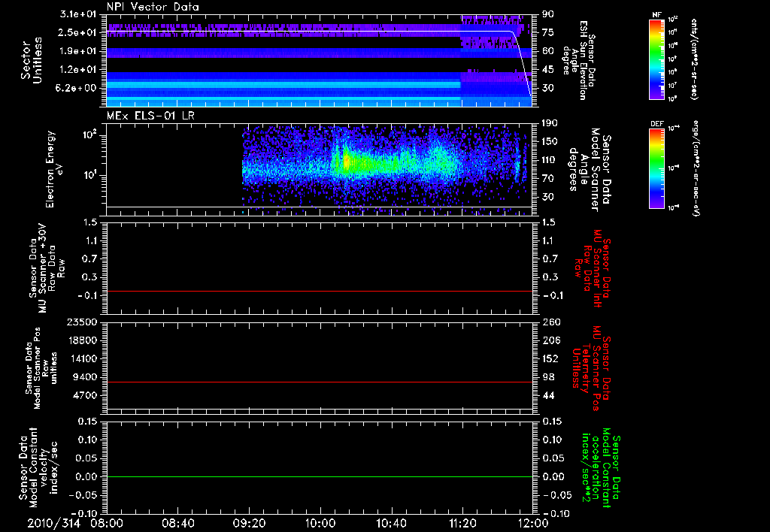Click the 1.2e+01 sector tick value

pyautogui.click(x=77, y=70)
